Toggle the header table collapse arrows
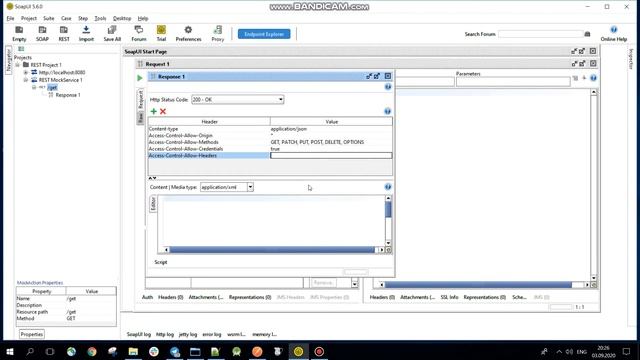 [152, 178]
